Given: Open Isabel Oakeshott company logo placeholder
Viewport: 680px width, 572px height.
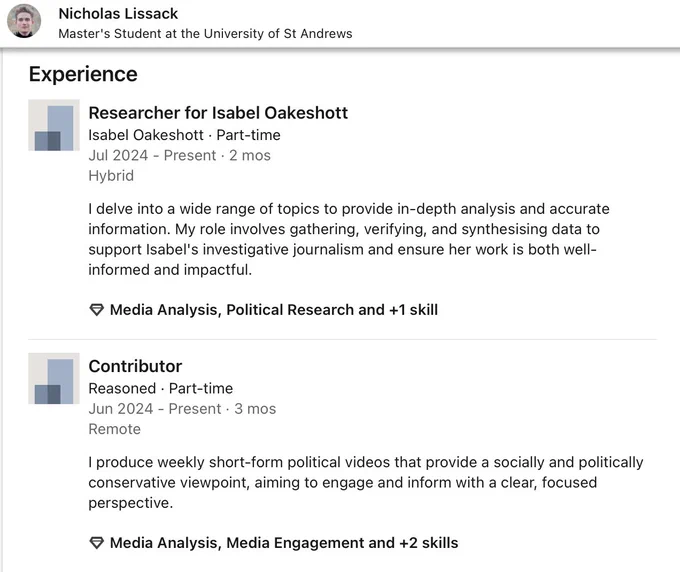Looking at the screenshot, I should 54,125.
